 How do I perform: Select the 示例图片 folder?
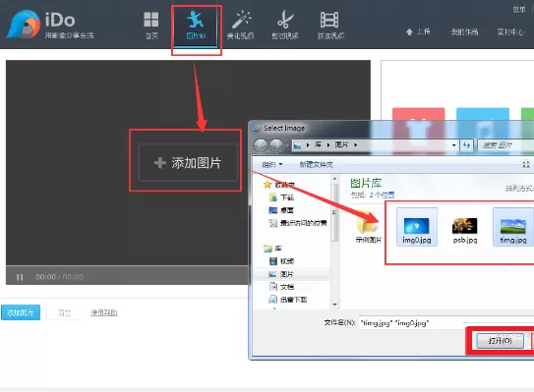pos(368,227)
